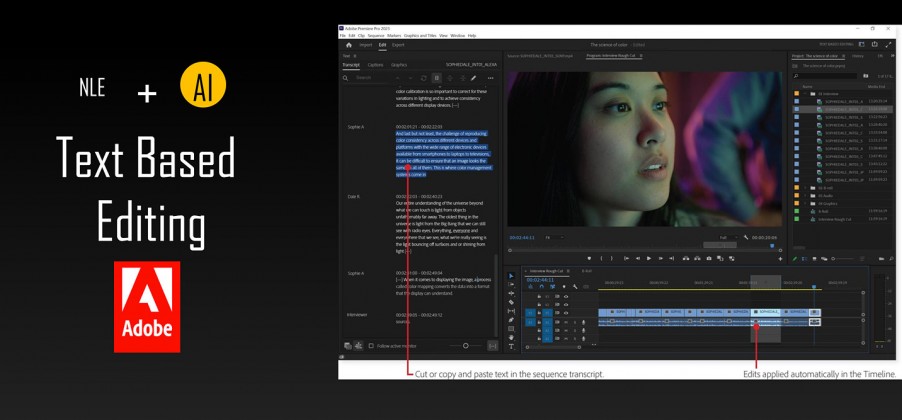The image size is (902, 420).
Task: Click the full screen video icon in the header
Action: pyautogui.click(x=889, y=44)
